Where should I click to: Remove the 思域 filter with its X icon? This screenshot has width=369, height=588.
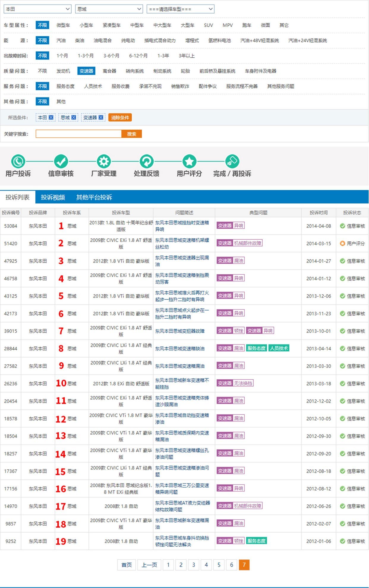pyautogui.click(x=74, y=117)
